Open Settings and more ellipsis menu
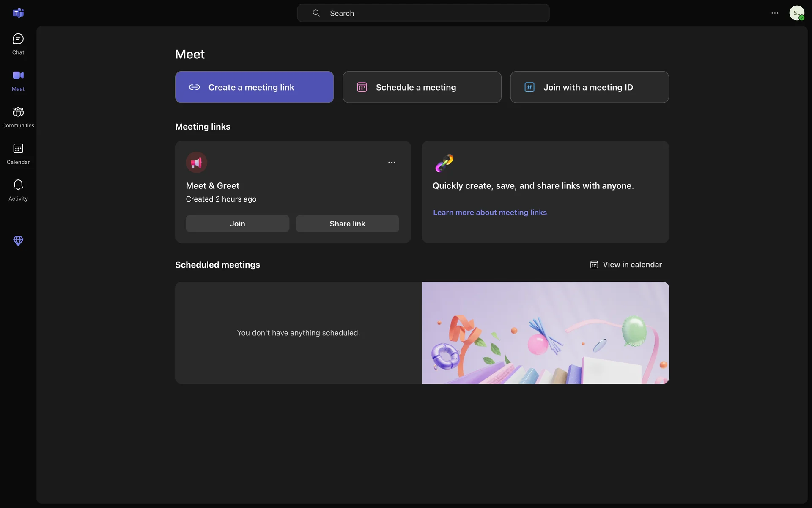812x508 pixels. (x=775, y=13)
